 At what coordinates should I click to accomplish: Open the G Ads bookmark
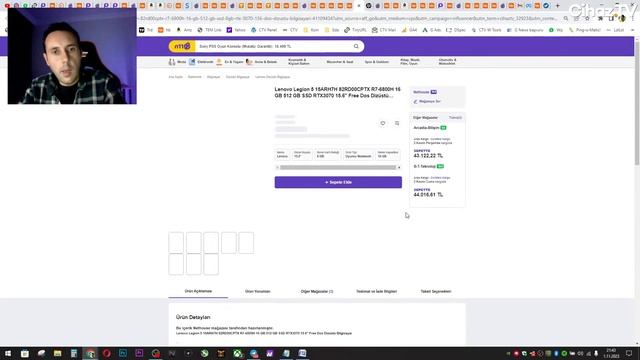tap(431, 30)
